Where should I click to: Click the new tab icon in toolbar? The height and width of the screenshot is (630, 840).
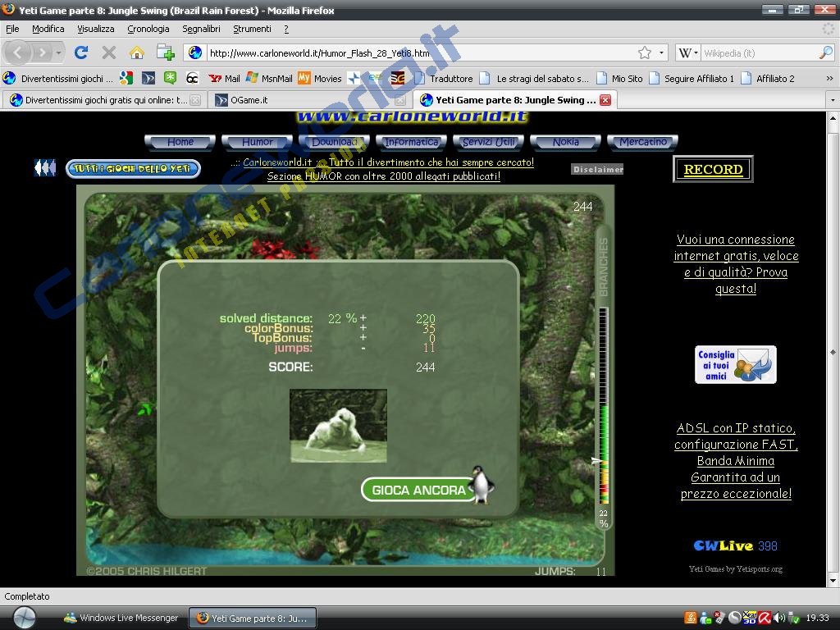(166, 52)
